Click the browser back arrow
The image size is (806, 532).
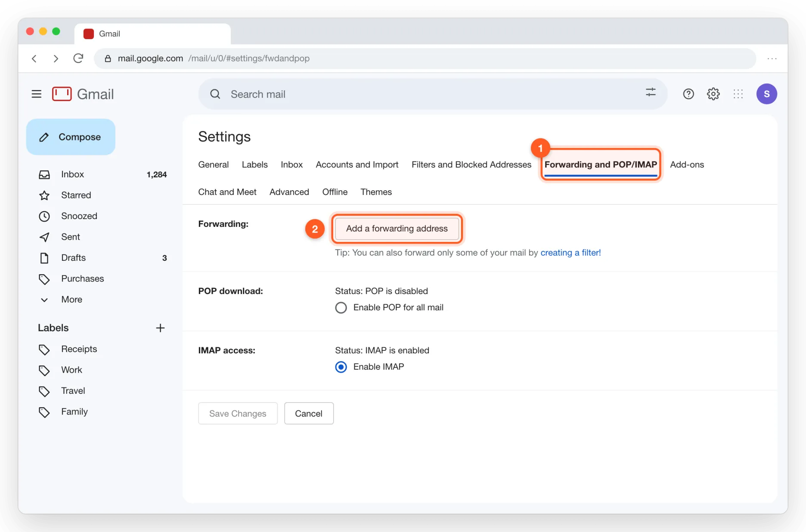coord(34,59)
